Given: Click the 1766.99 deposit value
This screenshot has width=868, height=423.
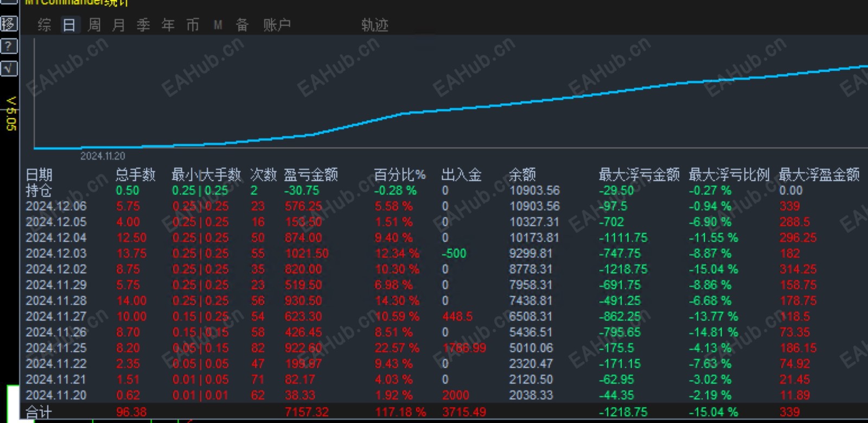Looking at the screenshot, I should click(464, 348).
